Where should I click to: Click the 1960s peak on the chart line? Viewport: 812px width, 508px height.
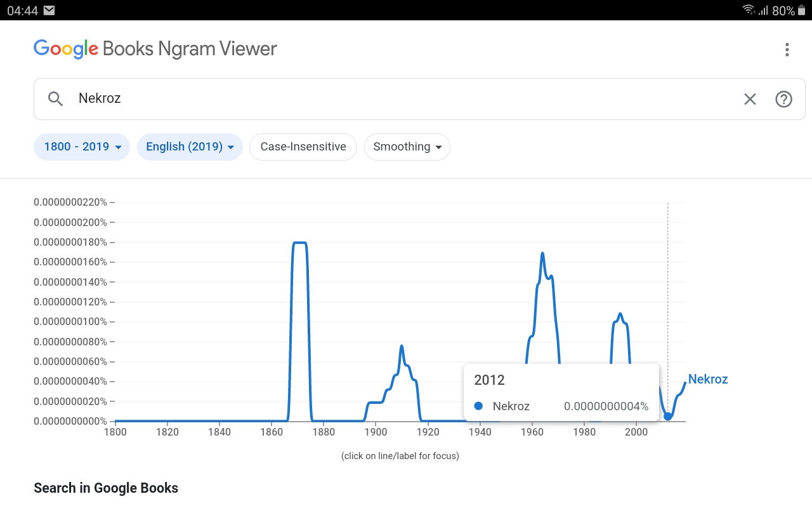(x=542, y=253)
